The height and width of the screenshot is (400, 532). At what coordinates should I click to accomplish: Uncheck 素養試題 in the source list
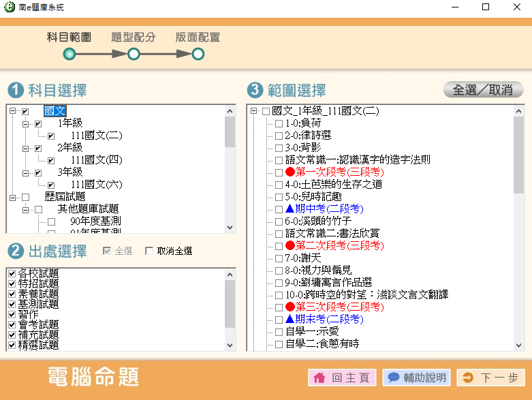12,294
